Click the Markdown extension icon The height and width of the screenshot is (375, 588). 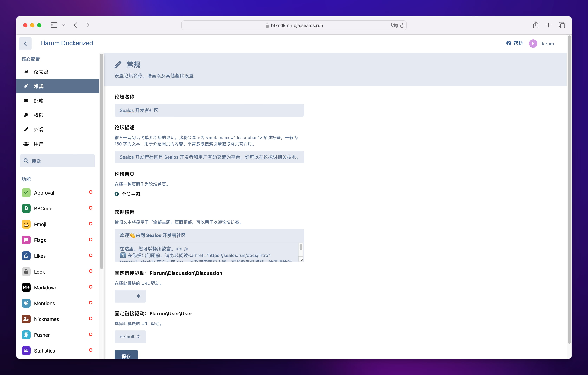pos(26,287)
